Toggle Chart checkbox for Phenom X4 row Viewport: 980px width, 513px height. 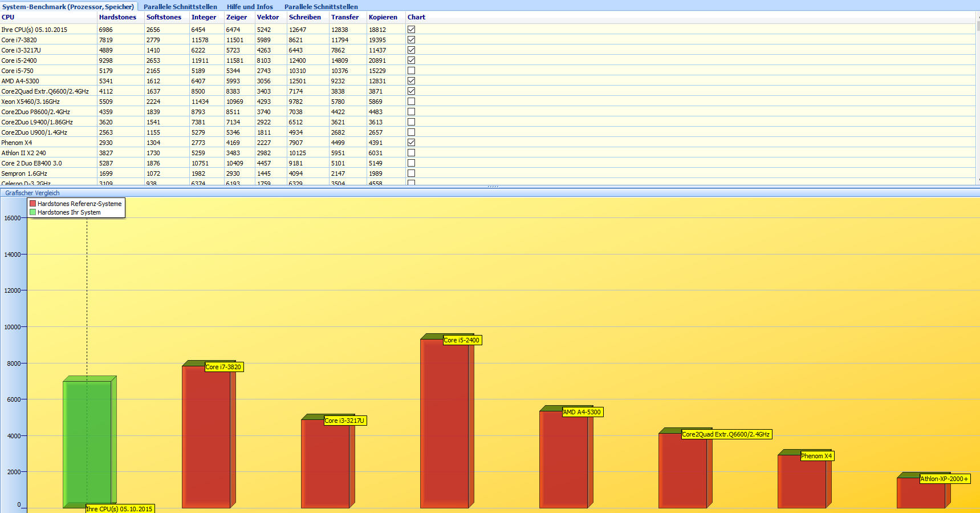click(411, 143)
